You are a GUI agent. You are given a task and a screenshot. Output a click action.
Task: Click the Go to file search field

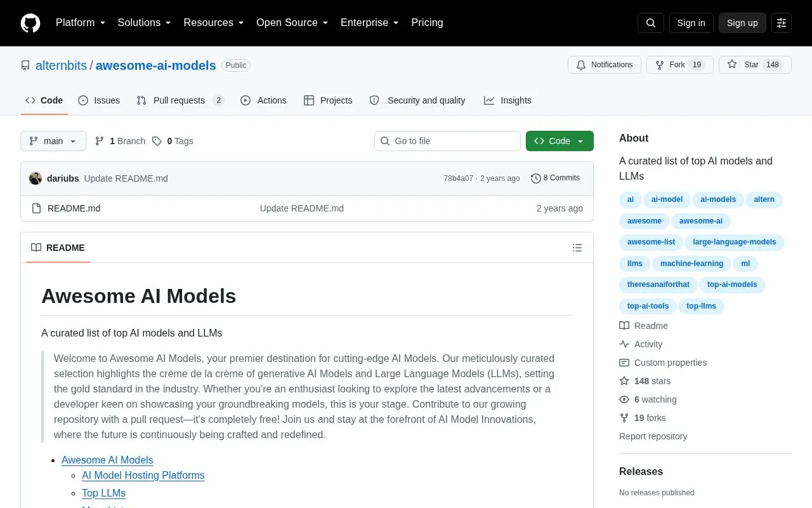coord(447,141)
